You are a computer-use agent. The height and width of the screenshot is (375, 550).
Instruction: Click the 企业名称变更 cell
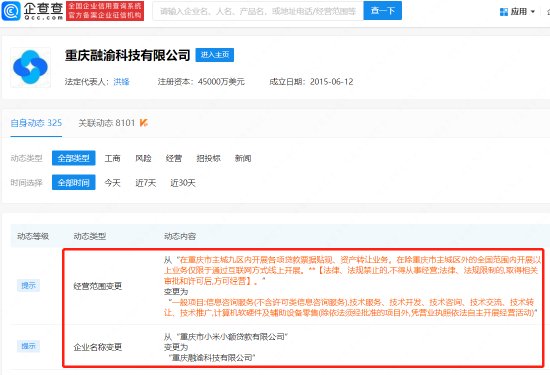tap(98, 347)
